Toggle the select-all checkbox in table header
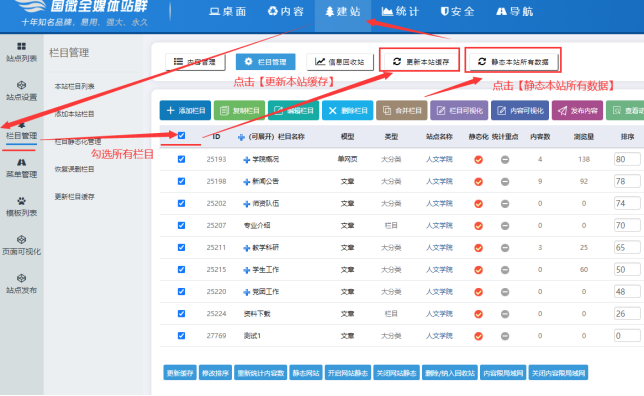644x396 pixels. 182,136
